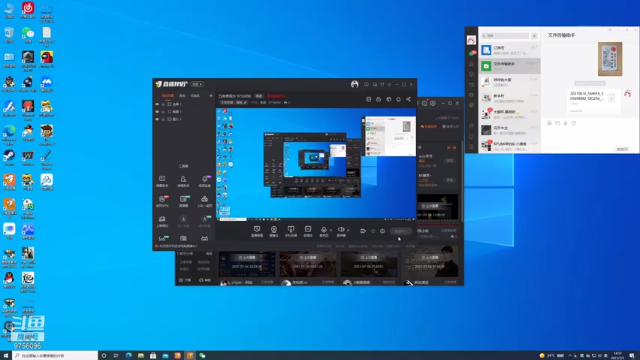This screenshot has height=360, width=640.
Task: Click the microphone icon in streaming toolbar
Action: 324,230
